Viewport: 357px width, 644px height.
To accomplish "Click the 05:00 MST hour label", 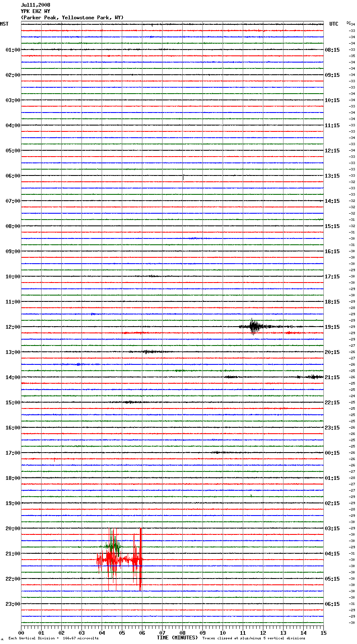I will (x=13, y=151).
